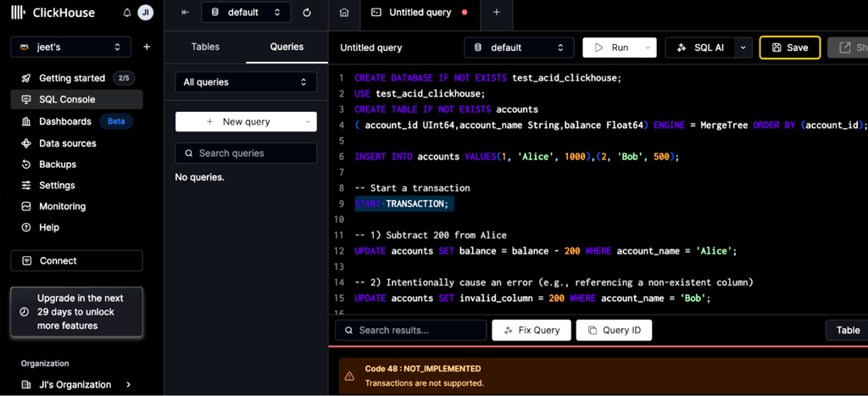
Task: Click the ClickHouse logo icon
Action: tap(19, 12)
